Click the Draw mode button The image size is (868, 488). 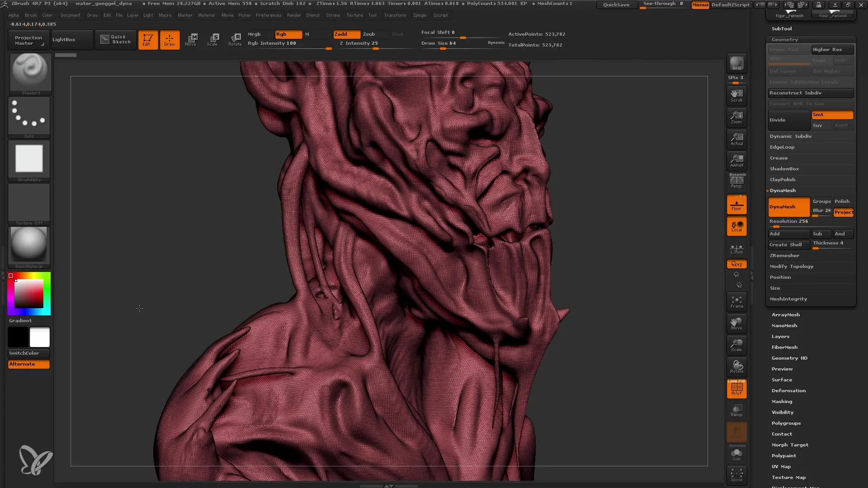click(170, 39)
